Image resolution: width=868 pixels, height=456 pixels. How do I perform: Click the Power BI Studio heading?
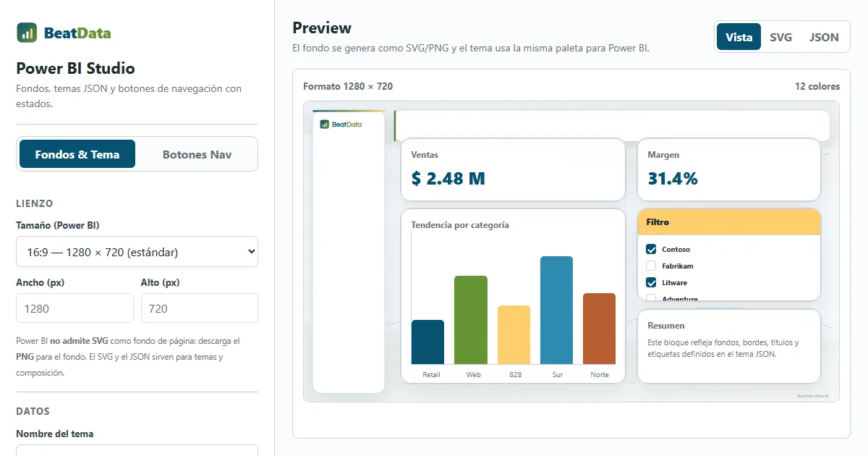[x=75, y=69]
